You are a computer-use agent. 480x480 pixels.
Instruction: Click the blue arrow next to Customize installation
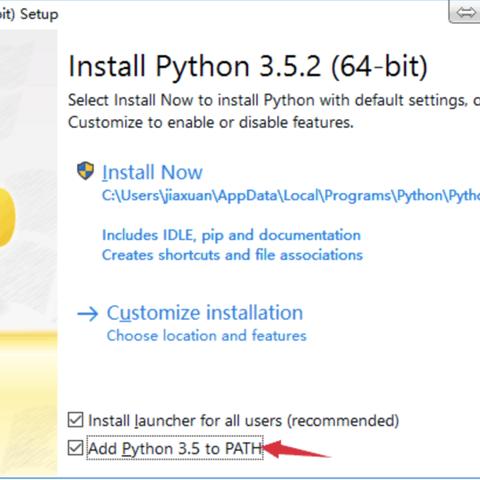coord(88,314)
